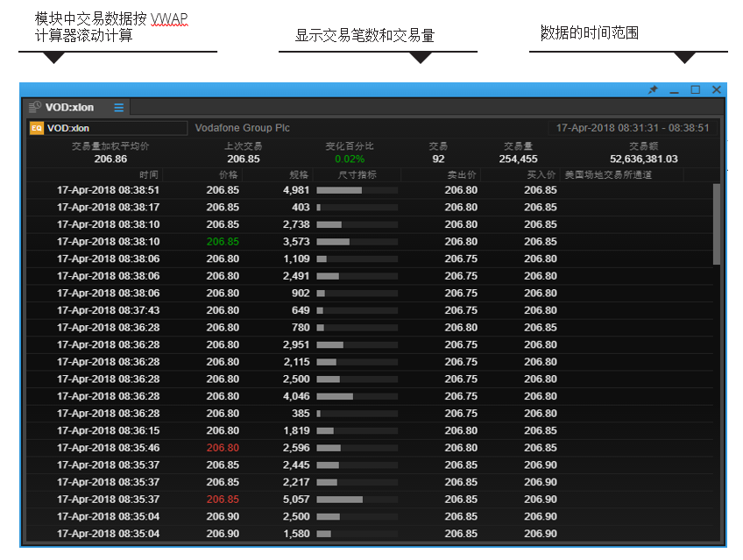Screen dimensions: 743x560
Task: Click the size value 403
Action: coord(301,208)
